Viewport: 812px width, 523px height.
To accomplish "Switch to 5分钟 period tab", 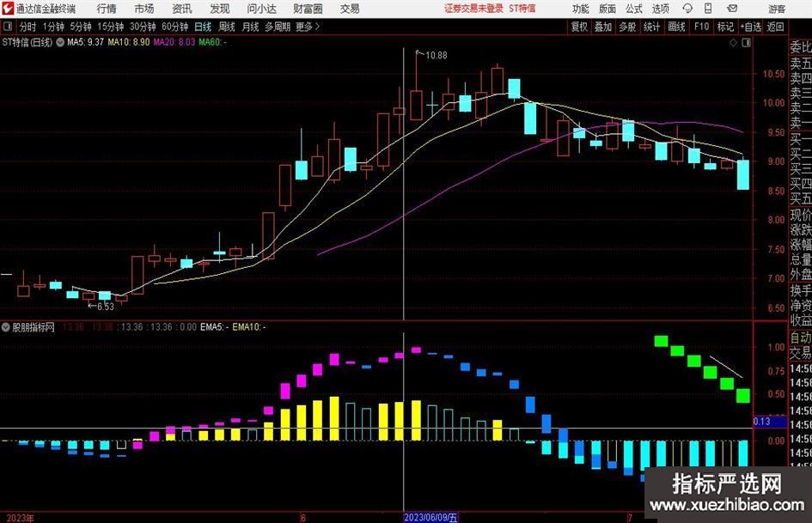I will pos(81,27).
